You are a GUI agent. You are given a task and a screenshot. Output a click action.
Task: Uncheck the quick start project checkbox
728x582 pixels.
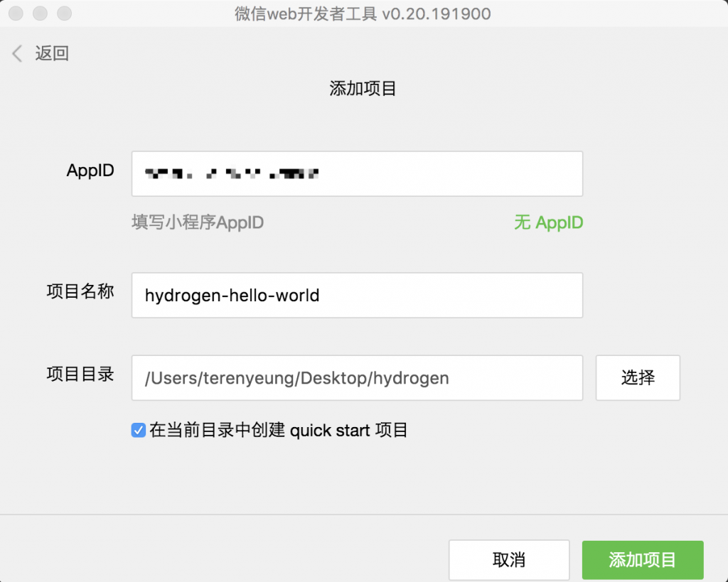pos(139,430)
